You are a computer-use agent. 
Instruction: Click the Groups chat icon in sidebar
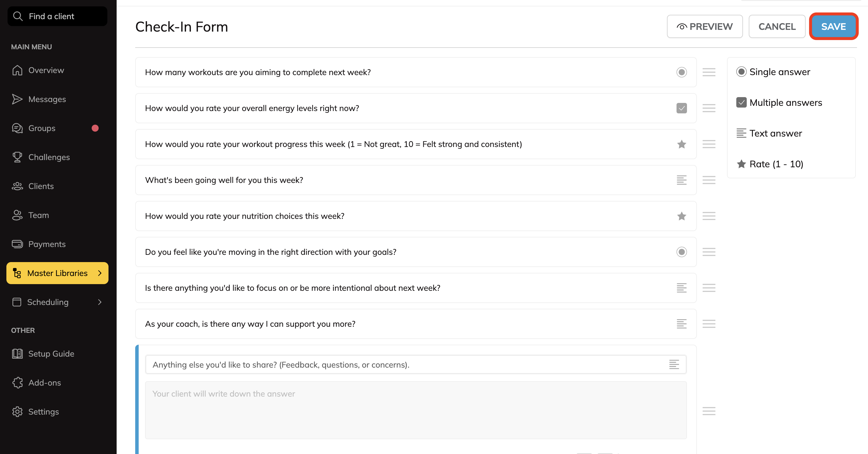tap(17, 128)
